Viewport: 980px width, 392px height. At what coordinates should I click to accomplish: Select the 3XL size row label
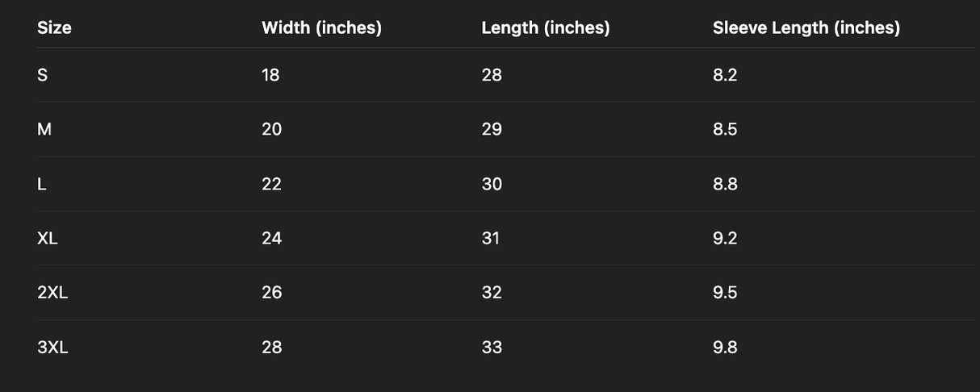[52, 347]
